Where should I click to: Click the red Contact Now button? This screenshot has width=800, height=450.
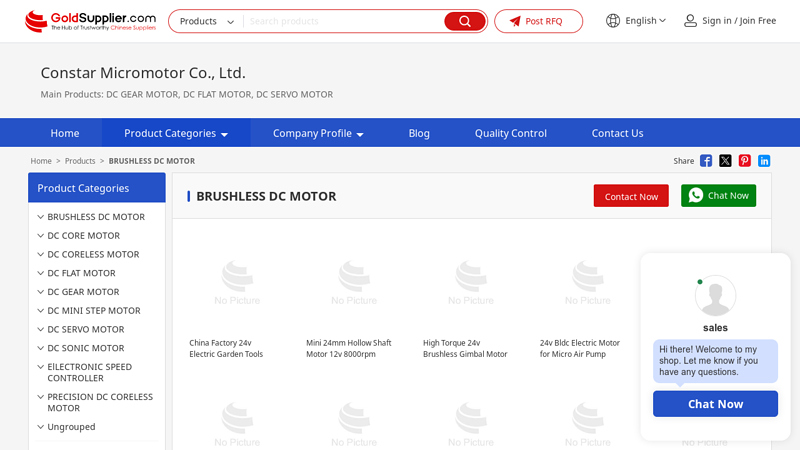click(x=631, y=196)
